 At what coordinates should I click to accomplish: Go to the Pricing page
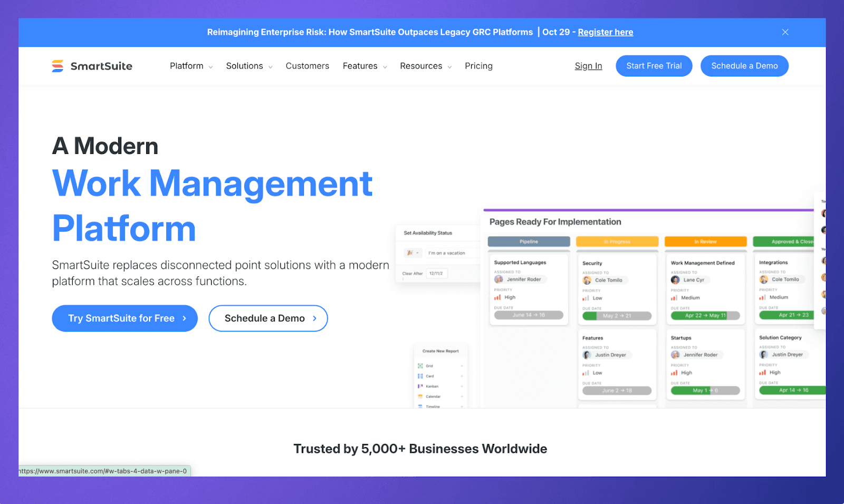coord(478,66)
